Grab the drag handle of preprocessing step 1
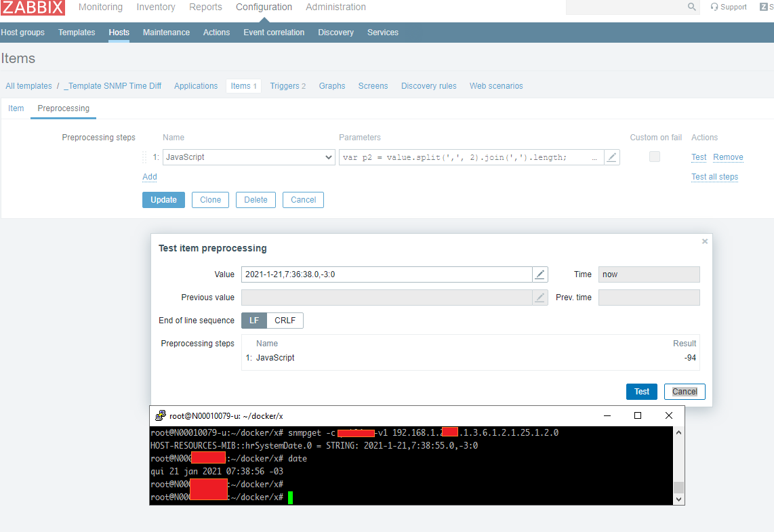The height and width of the screenshot is (532, 774). tap(144, 157)
